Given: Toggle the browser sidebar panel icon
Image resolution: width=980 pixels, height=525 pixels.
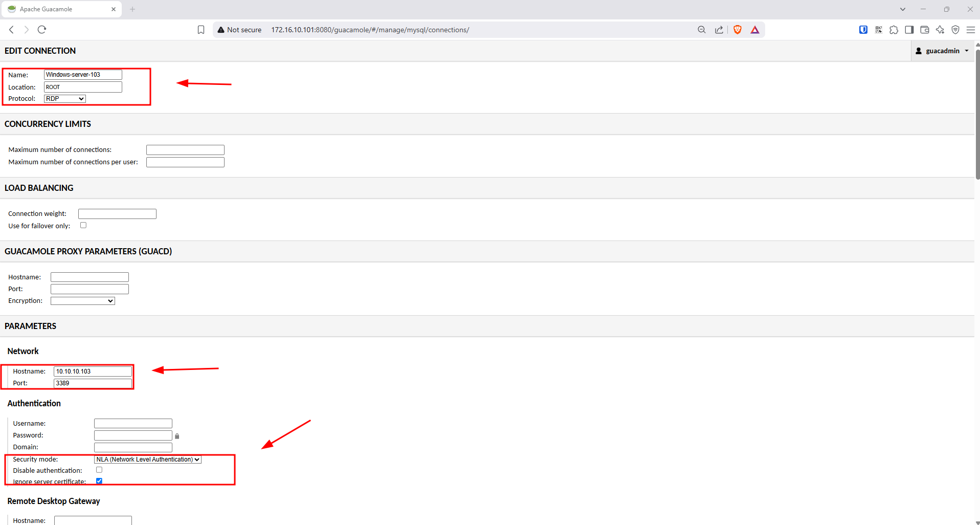Looking at the screenshot, I should click(909, 30).
